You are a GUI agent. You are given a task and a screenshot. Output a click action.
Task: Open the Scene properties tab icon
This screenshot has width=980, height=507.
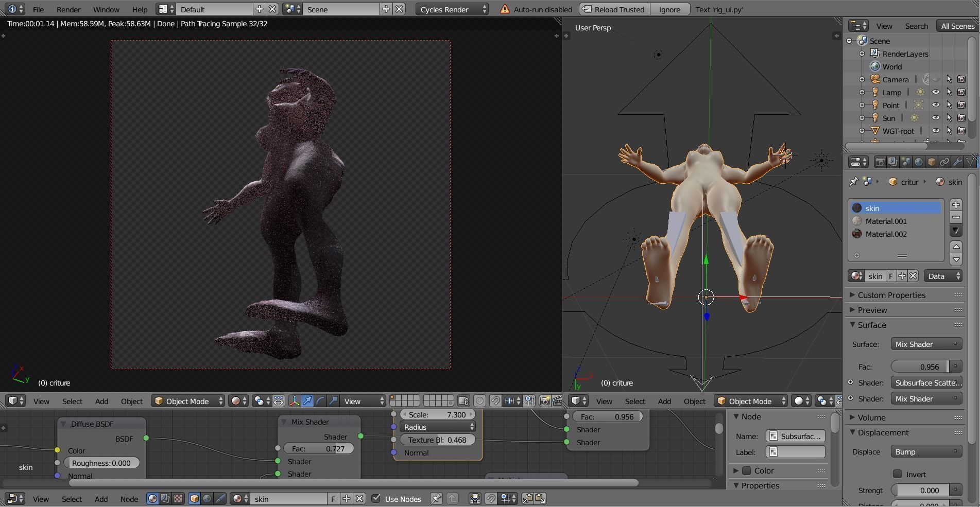point(906,162)
